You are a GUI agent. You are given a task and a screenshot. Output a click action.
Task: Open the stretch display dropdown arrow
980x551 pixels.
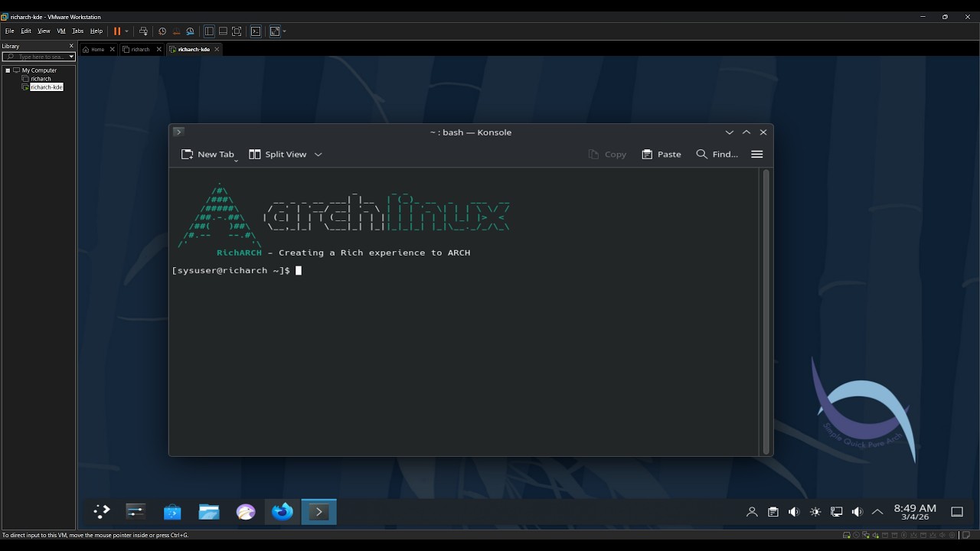(284, 31)
